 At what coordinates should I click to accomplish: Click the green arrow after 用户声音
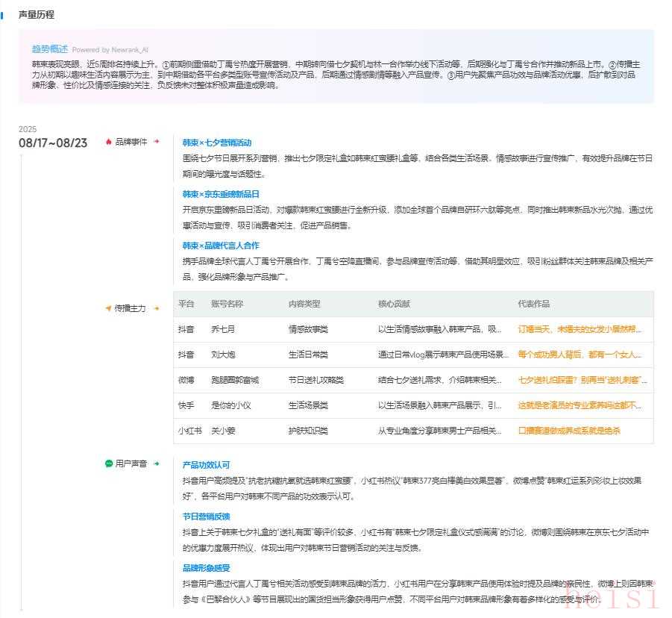click(x=156, y=463)
